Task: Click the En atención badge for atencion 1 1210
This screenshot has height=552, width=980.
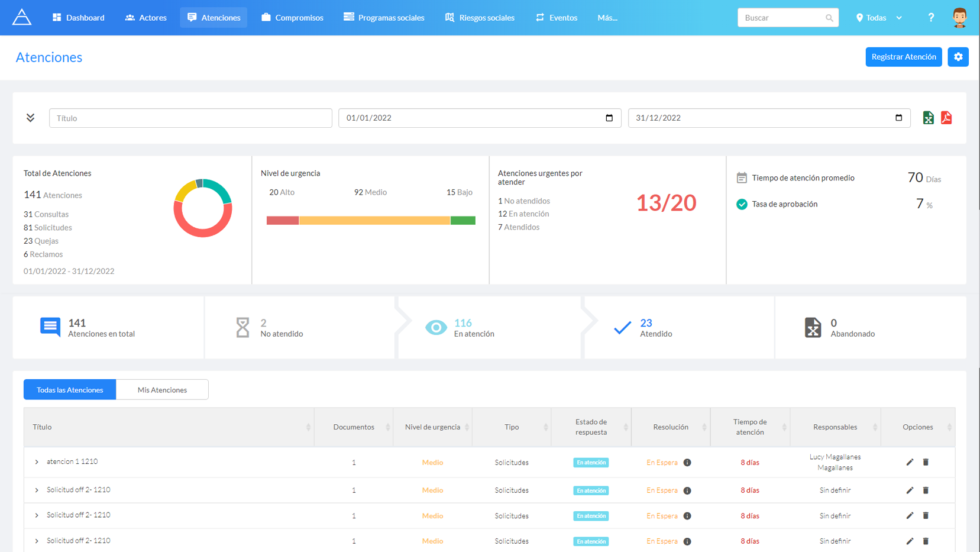Action: point(591,463)
